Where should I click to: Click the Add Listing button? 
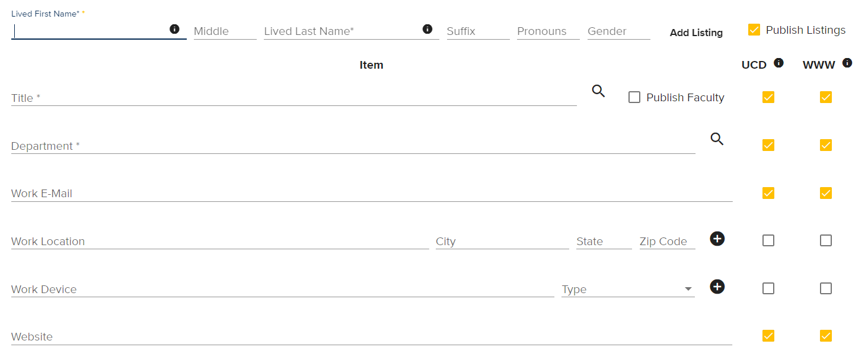(x=696, y=33)
